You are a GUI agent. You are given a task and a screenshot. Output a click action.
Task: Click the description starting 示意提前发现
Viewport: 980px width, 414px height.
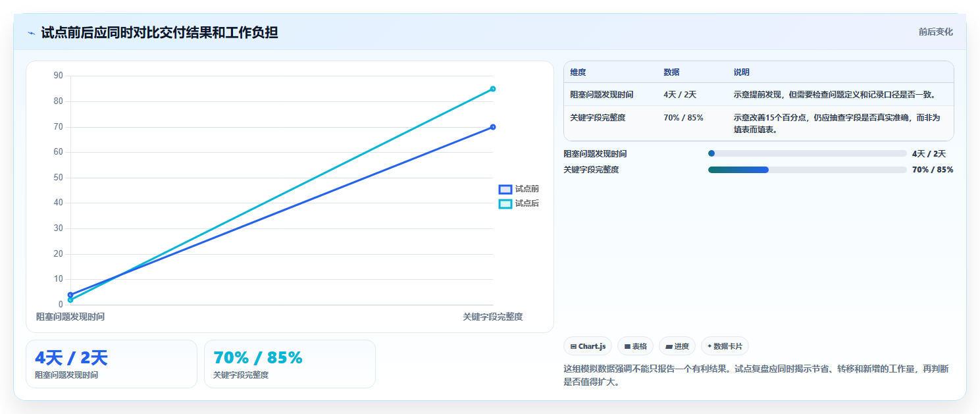pyautogui.click(x=835, y=95)
